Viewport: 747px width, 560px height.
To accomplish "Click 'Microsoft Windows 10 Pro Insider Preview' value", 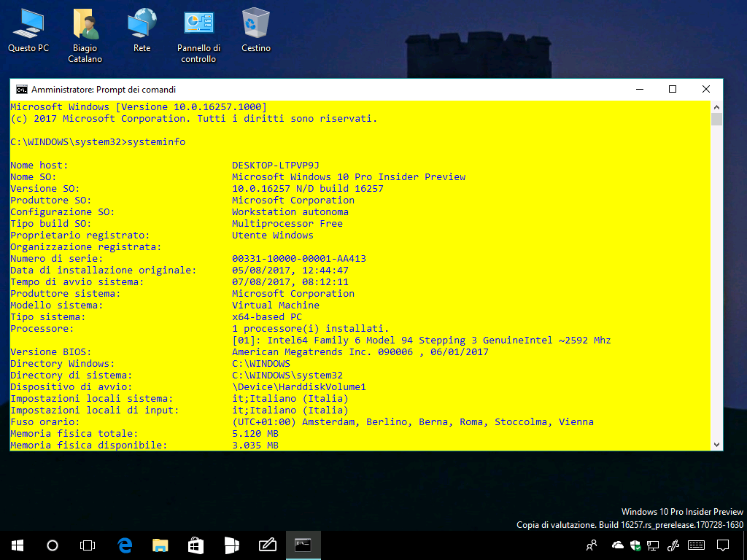I will pos(349,176).
